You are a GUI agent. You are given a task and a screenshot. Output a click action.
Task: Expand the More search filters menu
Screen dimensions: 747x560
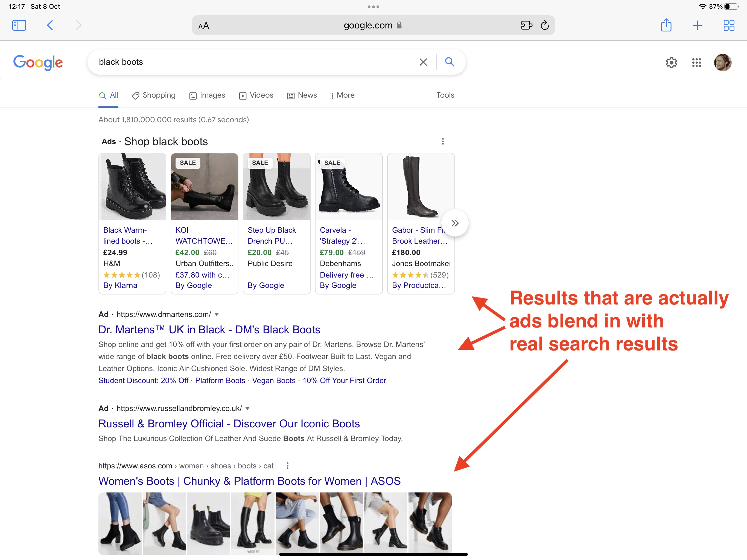(x=342, y=95)
